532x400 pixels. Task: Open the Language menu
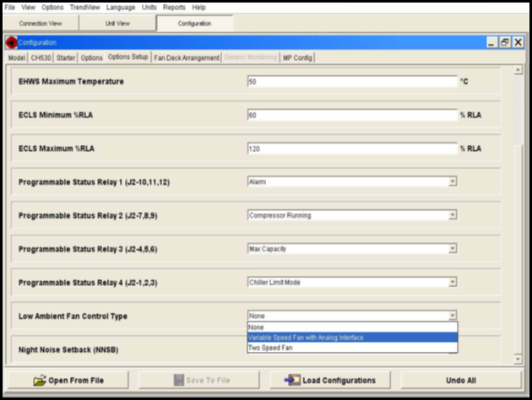pos(121,7)
